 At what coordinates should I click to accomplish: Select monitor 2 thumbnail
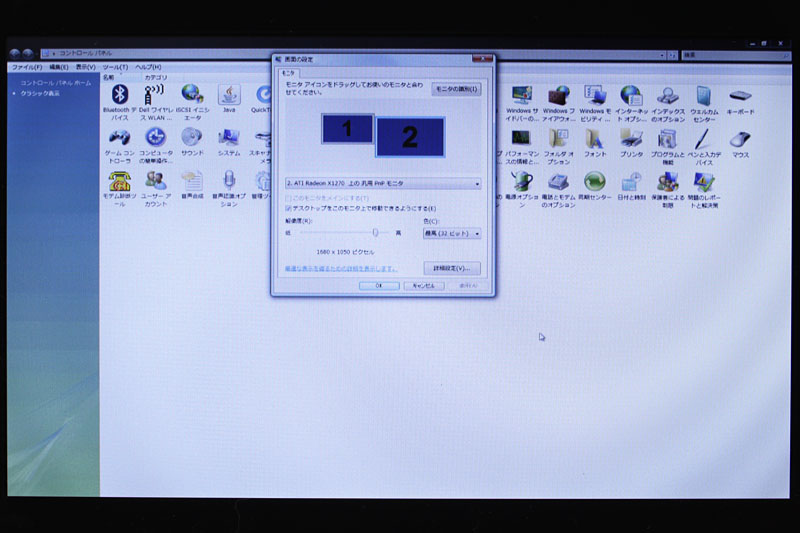(410, 137)
